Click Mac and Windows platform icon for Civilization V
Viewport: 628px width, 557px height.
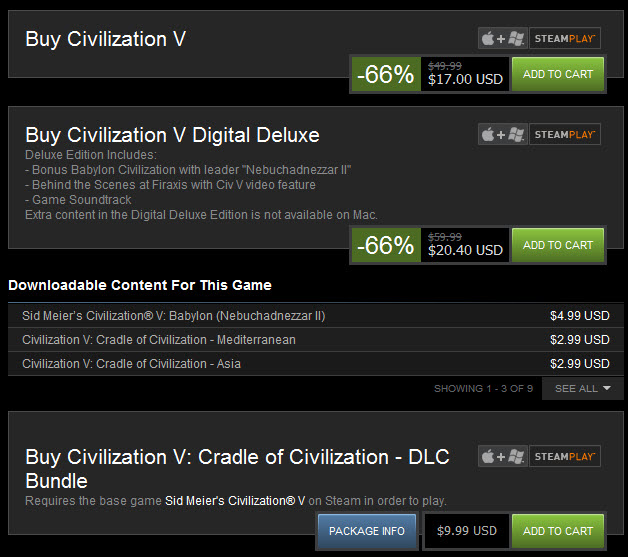click(x=503, y=38)
